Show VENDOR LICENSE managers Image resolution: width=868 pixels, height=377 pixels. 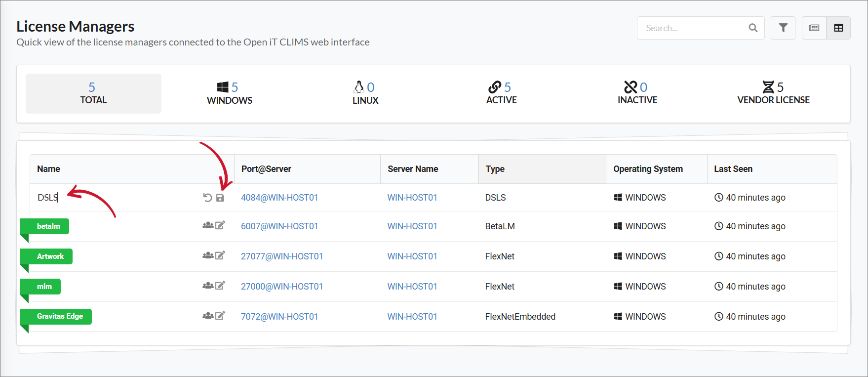[x=773, y=93]
